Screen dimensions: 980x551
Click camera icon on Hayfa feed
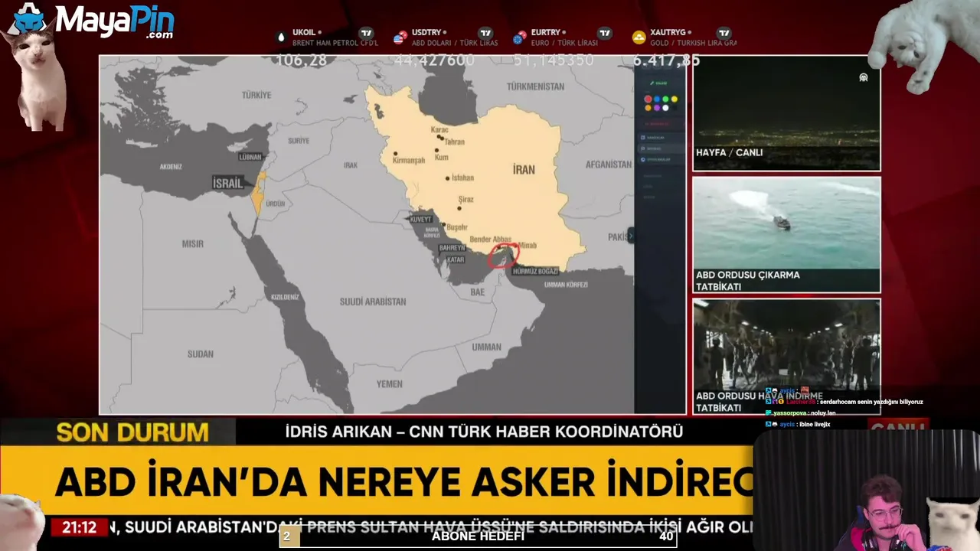(x=864, y=77)
